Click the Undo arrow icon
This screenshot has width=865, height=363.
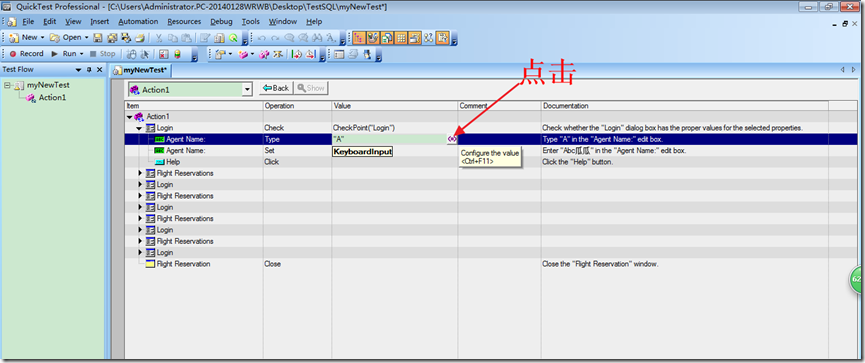[x=261, y=38]
